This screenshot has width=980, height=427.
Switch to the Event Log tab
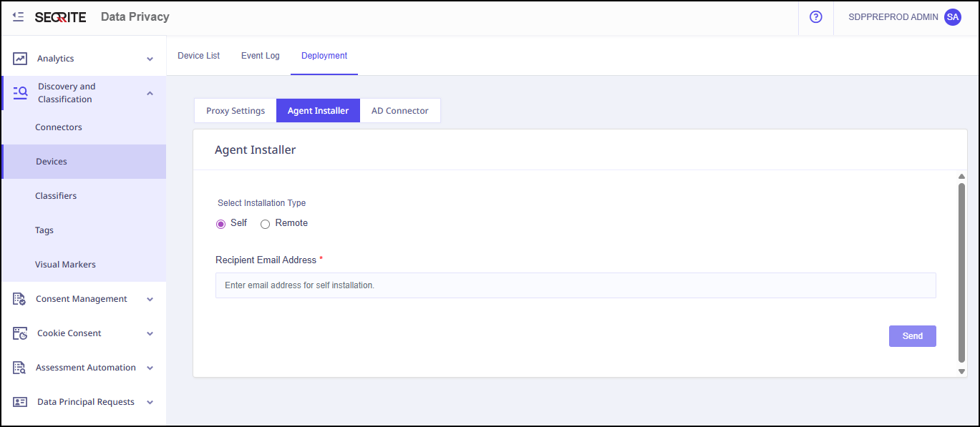(260, 56)
